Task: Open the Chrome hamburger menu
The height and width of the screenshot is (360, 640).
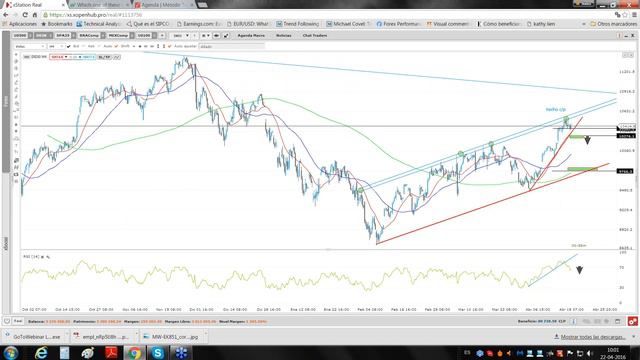Action: click(x=634, y=15)
